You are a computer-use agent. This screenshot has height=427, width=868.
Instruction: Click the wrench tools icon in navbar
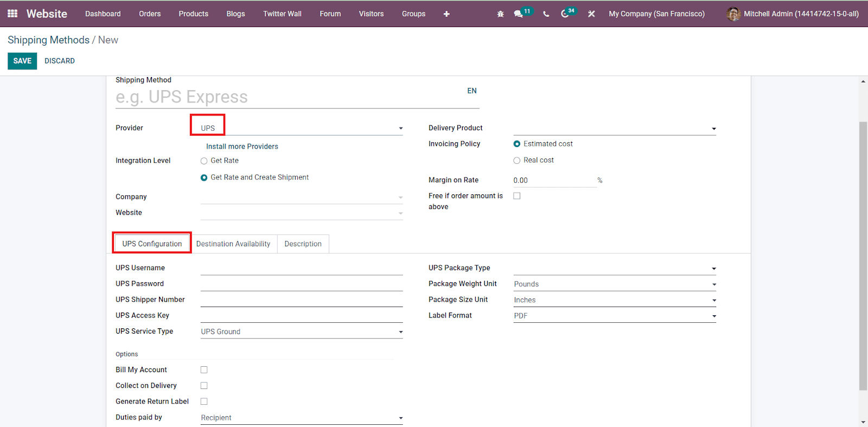(591, 14)
